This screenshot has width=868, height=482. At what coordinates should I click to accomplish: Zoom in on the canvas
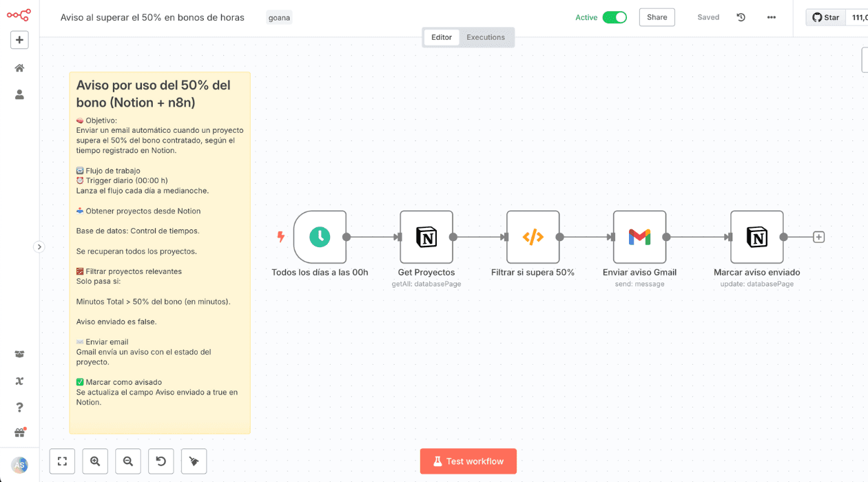[x=94, y=461]
